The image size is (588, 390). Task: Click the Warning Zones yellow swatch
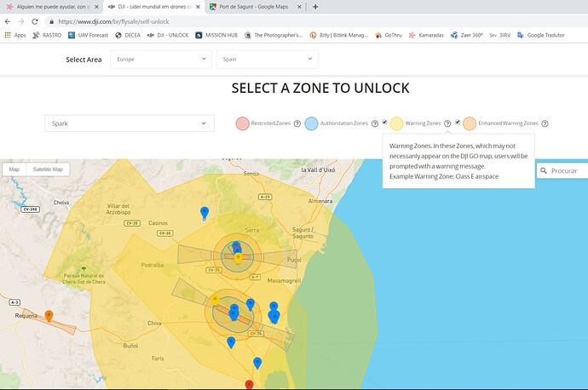396,123
